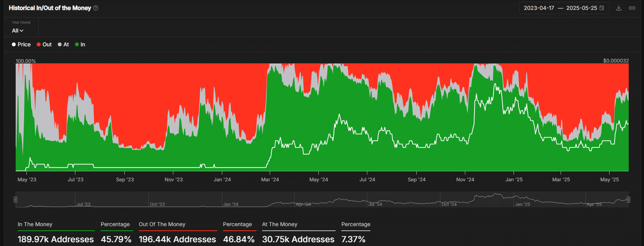Toggle the Price series in the legend
The width and height of the screenshot is (644, 246).
pyautogui.click(x=21, y=44)
